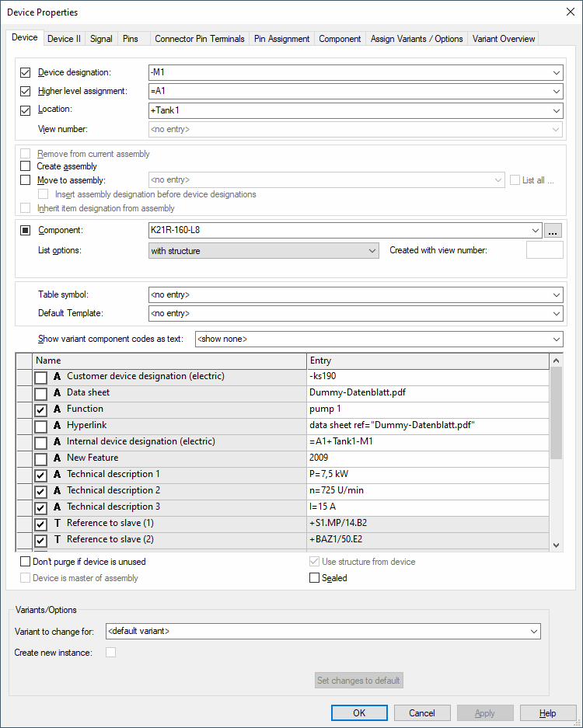Open the Location dropdown arrow

(x=556, y=110)
